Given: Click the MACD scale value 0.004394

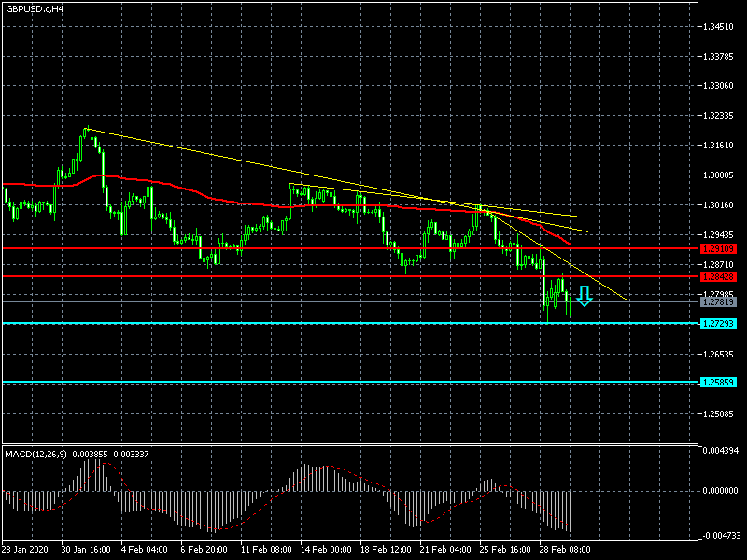Looking at the screenshot, I should pos(720,451).
